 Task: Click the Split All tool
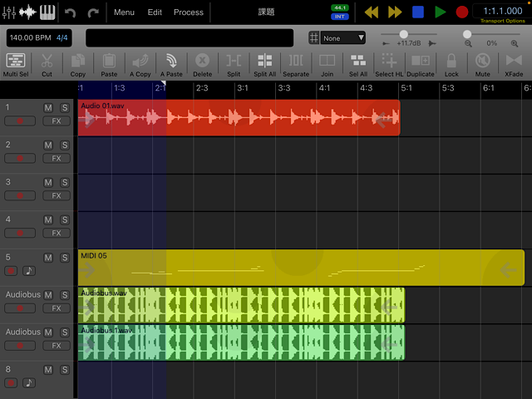pos(264,65)
